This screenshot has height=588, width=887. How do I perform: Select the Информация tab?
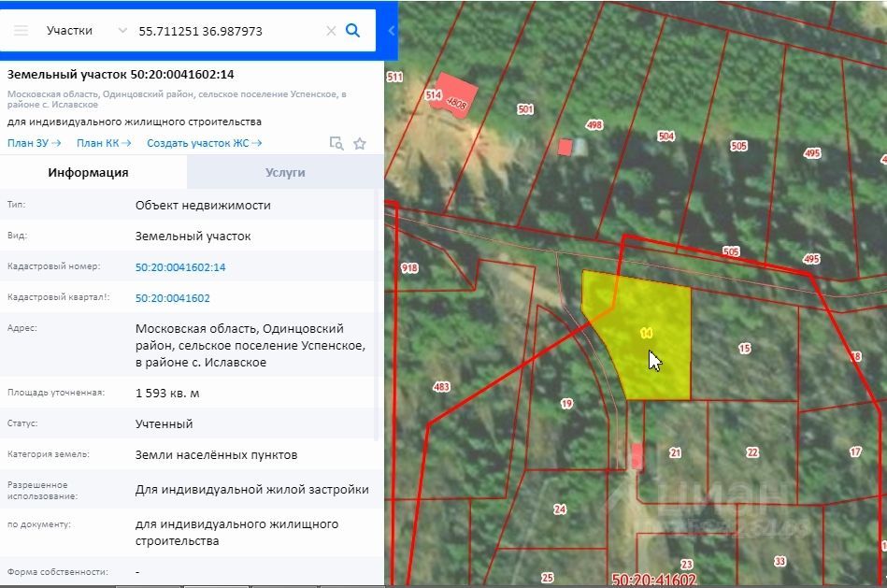(x=89, y=172)
